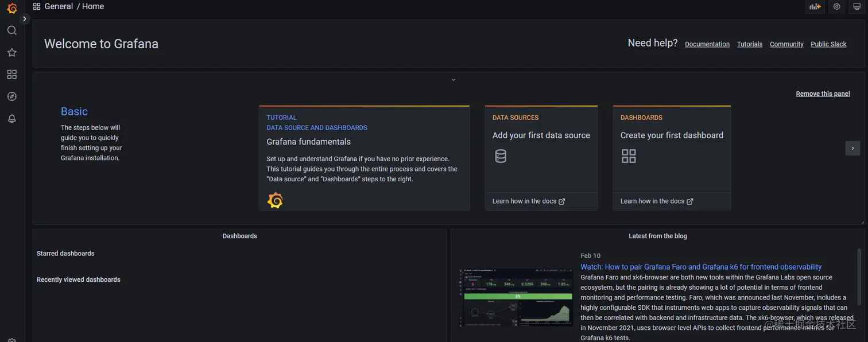Click the next arrow to show more setup steps
The width and height of the screenshot is (868, 342).
[x=852, y=148]
